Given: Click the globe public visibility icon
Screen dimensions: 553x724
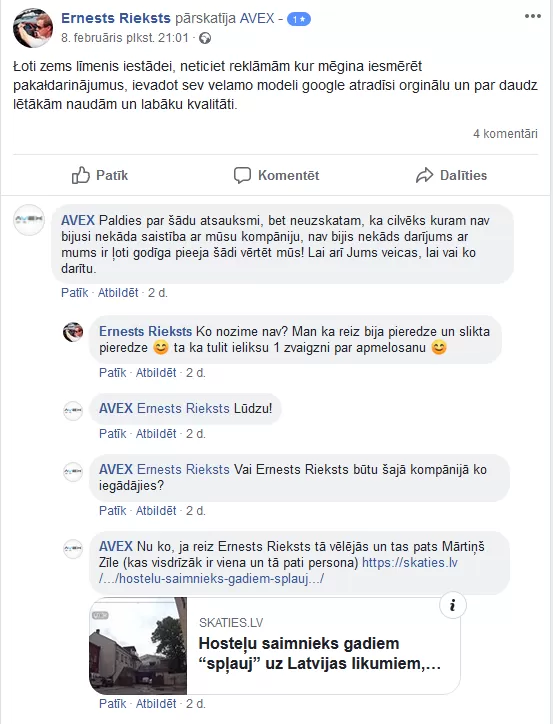Looking at the screenshot, I should tap(205, 38).
